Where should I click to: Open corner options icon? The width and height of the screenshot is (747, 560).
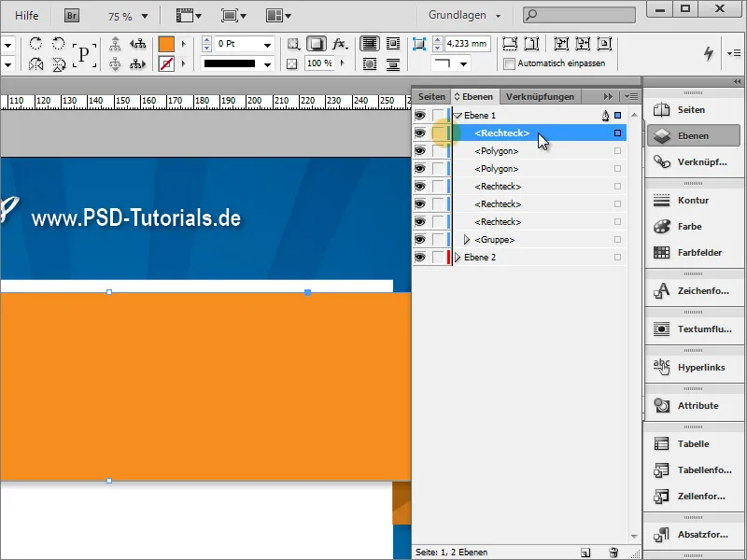[x=418, y=44]
